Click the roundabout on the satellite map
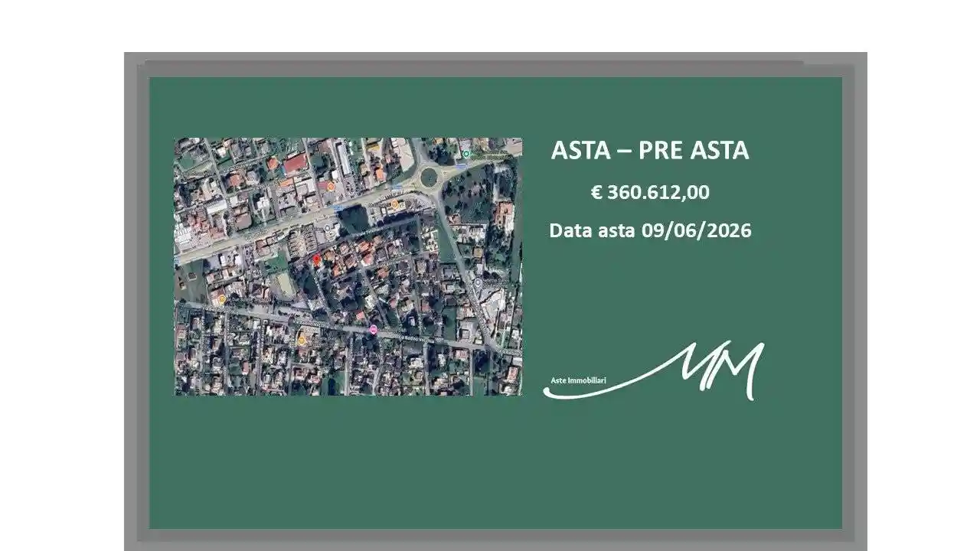Screen dimensions: 980x551 429,176
